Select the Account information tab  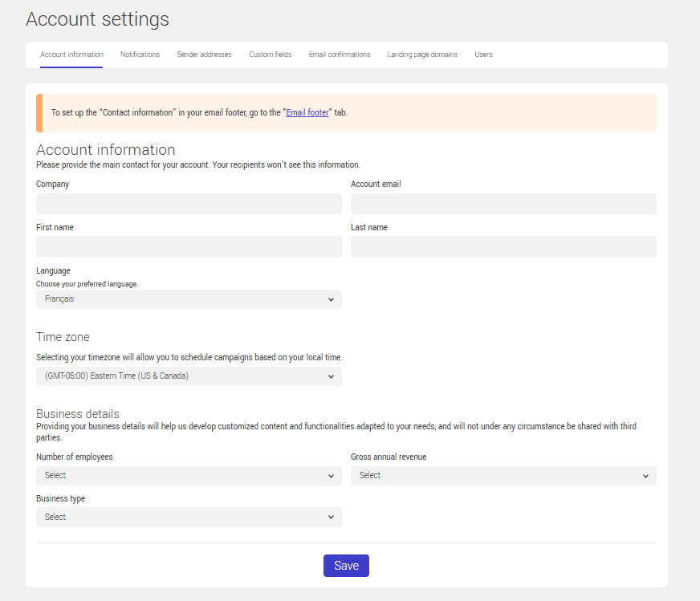click(71, 54)
